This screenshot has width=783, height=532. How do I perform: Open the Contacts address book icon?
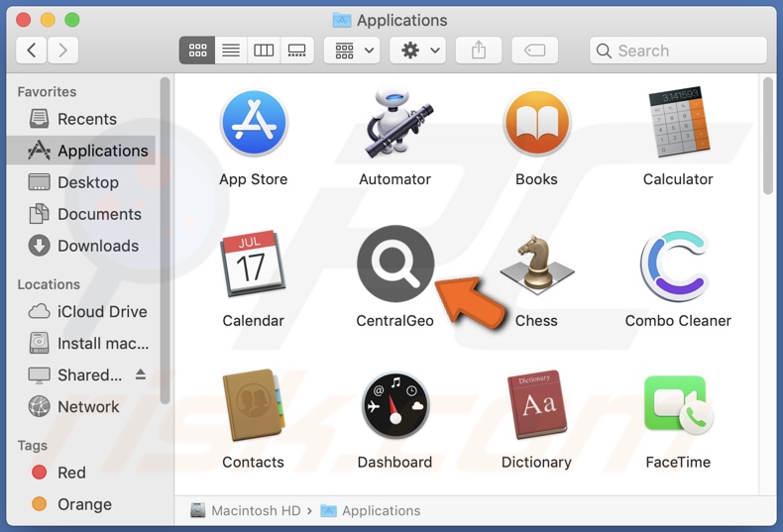(x=254, y=405)
